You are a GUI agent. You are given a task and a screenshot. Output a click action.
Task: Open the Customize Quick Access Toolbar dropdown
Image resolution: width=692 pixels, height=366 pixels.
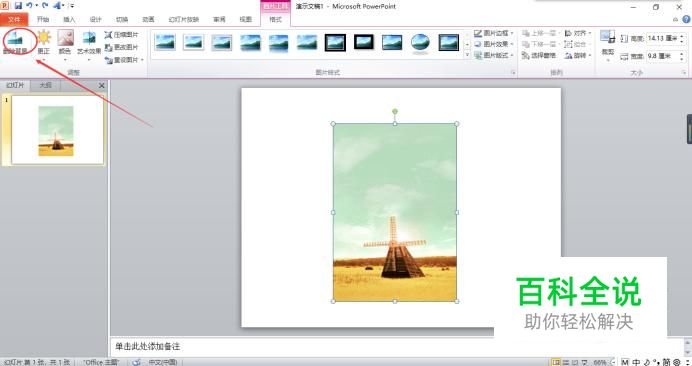click(71, 6)
